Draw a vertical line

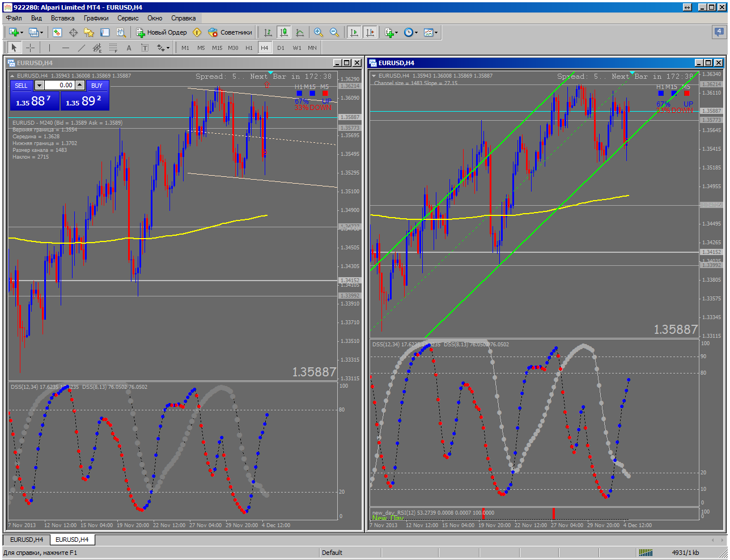(x=49, y=48)
